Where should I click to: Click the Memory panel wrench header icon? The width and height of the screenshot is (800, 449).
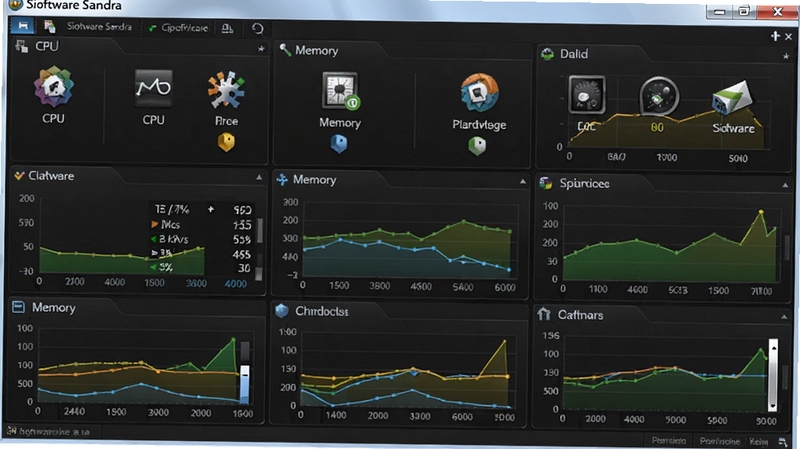click(285, 49)
